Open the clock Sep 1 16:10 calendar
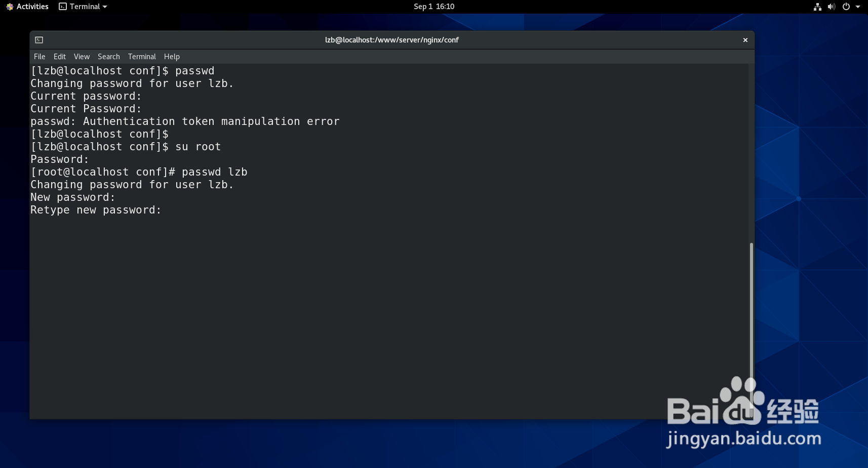 [434, 7]
